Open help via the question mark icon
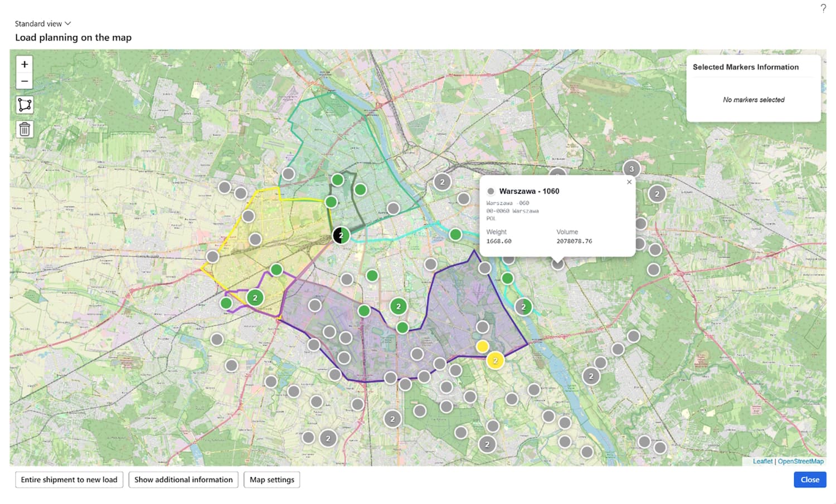The width and height of the screenshot is (836, 504). (823, 8)
